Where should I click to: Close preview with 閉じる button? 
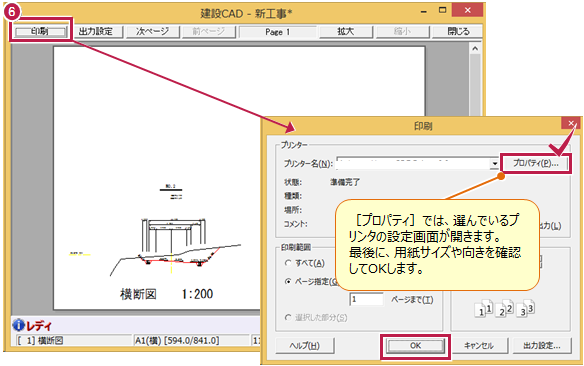point(458,32)
